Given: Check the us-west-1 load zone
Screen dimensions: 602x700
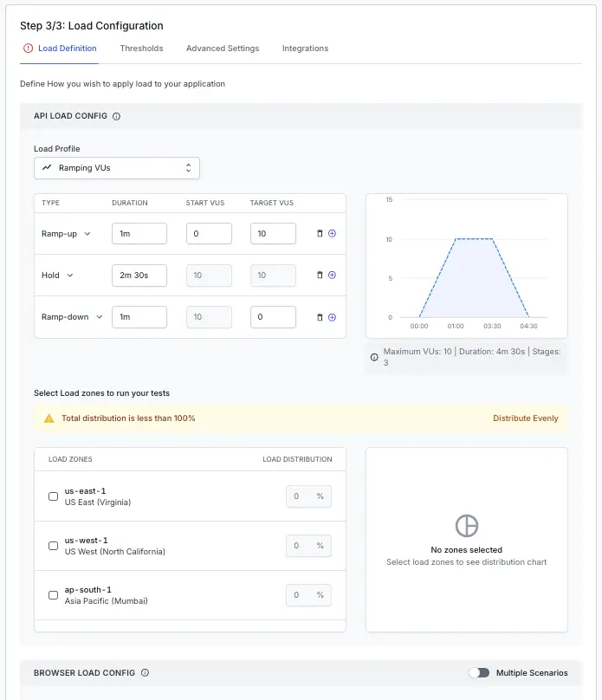Looking at the screenshot, I should tap(53, 546).
